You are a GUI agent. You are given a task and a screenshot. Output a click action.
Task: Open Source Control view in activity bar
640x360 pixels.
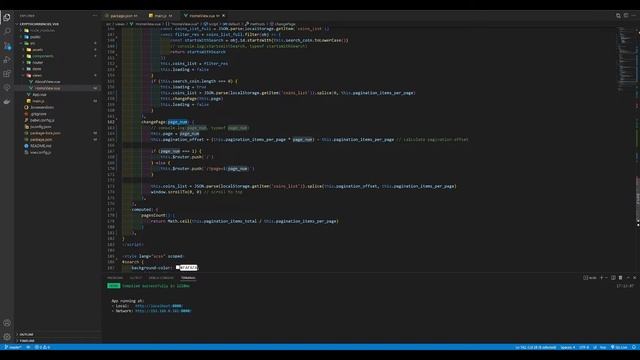click(7, 46)
